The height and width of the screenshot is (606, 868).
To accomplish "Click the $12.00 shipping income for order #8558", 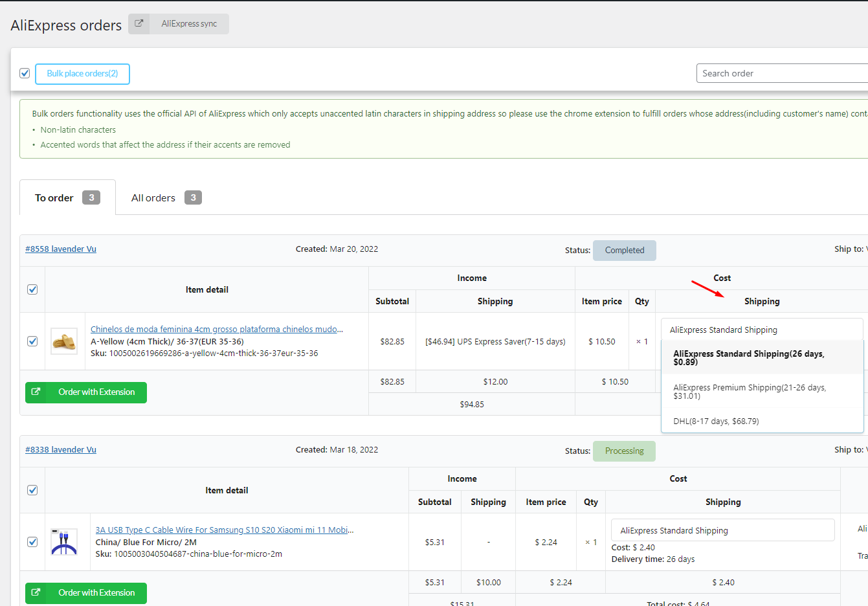I will tap(495, 382).
